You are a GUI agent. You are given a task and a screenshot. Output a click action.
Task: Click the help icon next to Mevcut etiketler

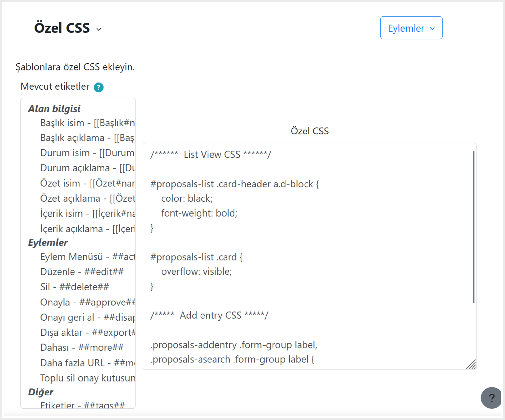[x=99, y=87]
